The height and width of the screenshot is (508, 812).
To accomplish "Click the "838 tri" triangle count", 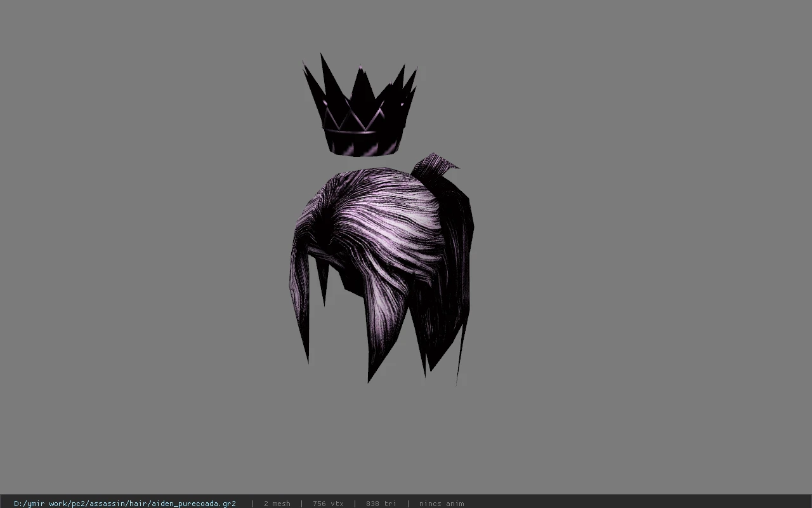I will 381,504.
